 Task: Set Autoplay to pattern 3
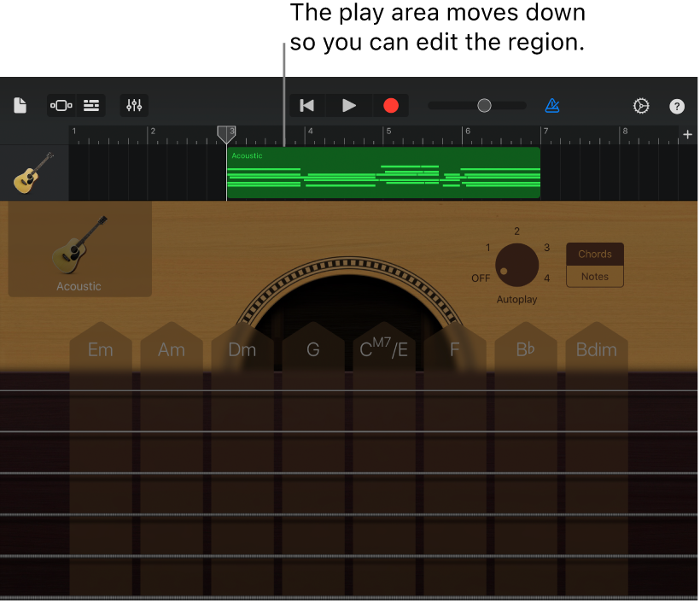pyautogui.click(x=546, y=248)
